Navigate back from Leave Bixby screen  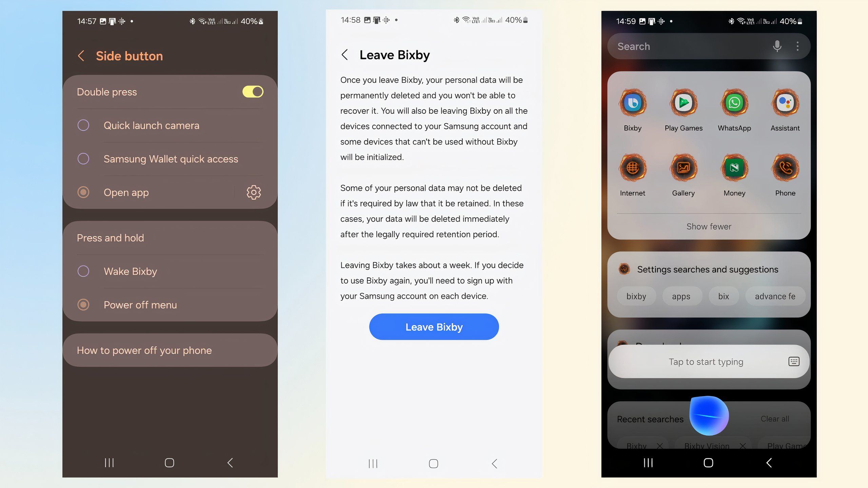point(345,54)
